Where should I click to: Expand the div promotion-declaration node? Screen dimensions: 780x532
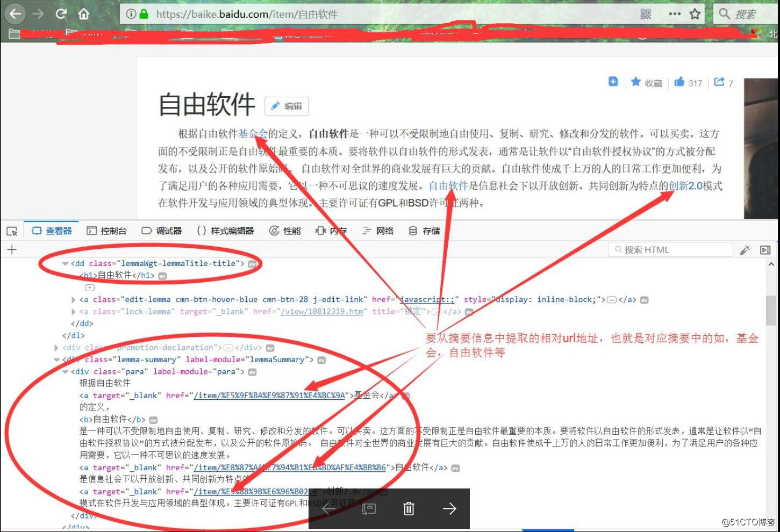[x=56, y=348]
